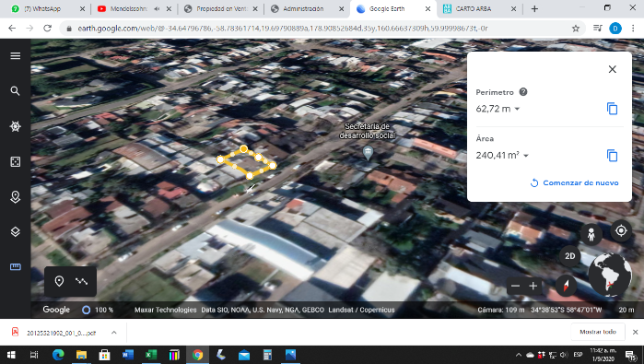Open the Google Earth hamburger menu
This screenshot has height=364, width=644.
(15, 55)
